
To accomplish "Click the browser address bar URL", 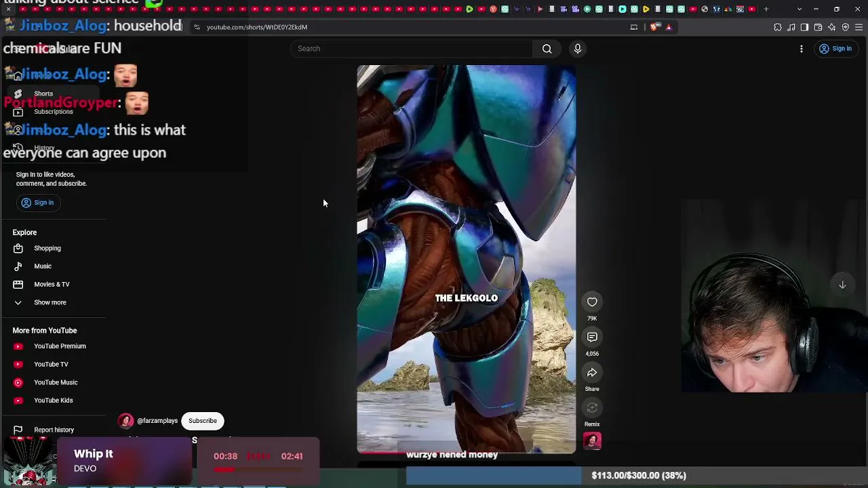I will 257,27.
